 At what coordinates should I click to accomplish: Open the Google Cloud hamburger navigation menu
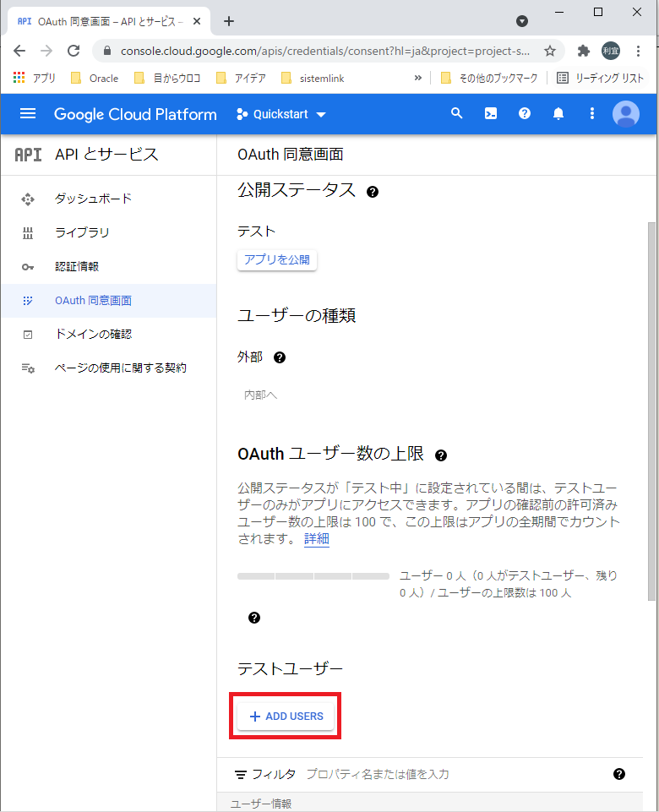[x=28, y=114]
